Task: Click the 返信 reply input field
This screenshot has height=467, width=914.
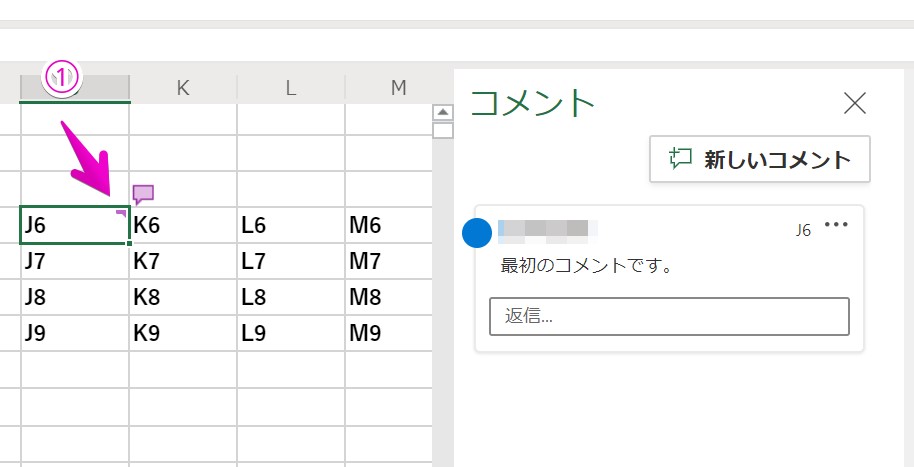Action: 669,316
